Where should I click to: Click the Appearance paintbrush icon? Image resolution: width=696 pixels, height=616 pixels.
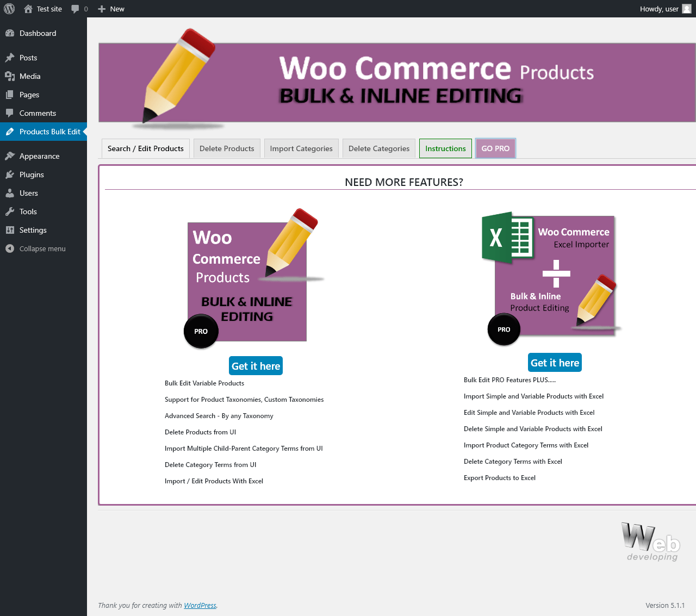tap(10, 156)
